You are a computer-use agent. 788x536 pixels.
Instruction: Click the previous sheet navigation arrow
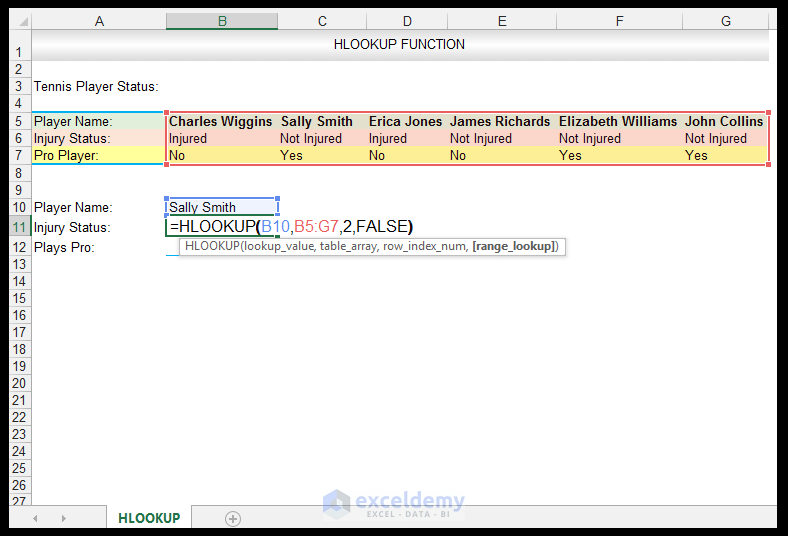coord(35,518)
